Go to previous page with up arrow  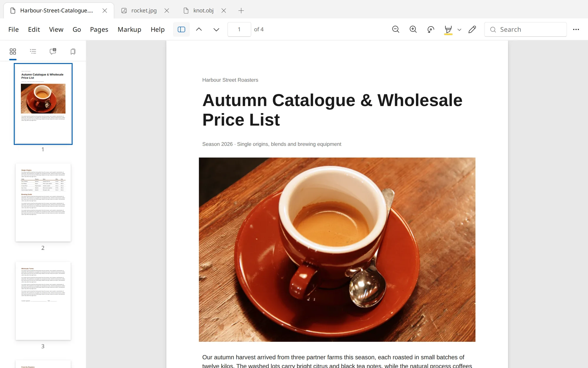pos(199,29)
